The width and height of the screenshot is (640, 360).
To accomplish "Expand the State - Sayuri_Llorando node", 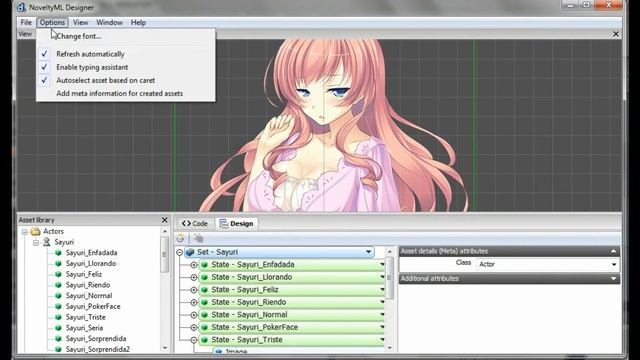I will click(x=193, y=278).
